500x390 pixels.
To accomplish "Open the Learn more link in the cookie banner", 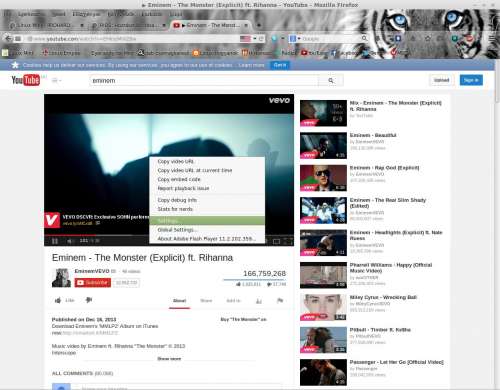I will point(252,65).
